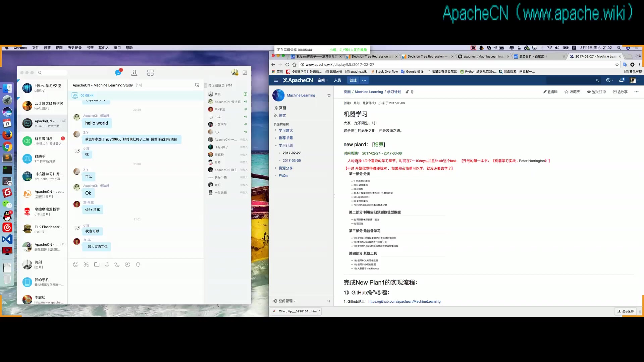Open the GitHub MachineLearning link
The width and height of the screenshot is (644, 362).
(404, 302)
